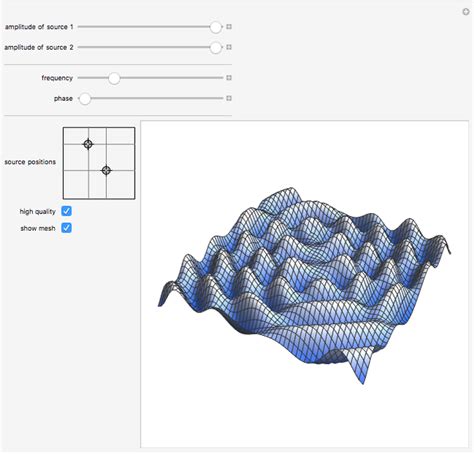Select the upper-left source locator
This screenshot has height=454, width=474.
click(88, 144)
